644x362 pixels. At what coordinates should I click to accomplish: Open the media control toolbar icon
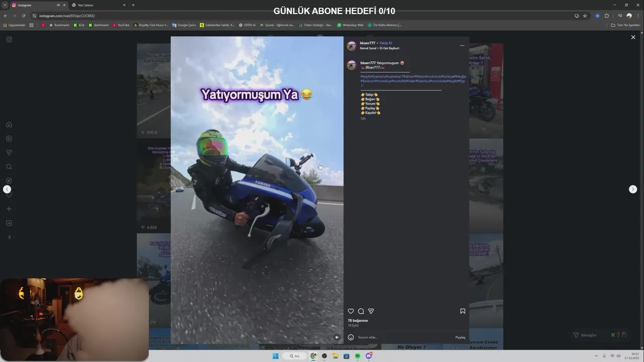[620, 16]
